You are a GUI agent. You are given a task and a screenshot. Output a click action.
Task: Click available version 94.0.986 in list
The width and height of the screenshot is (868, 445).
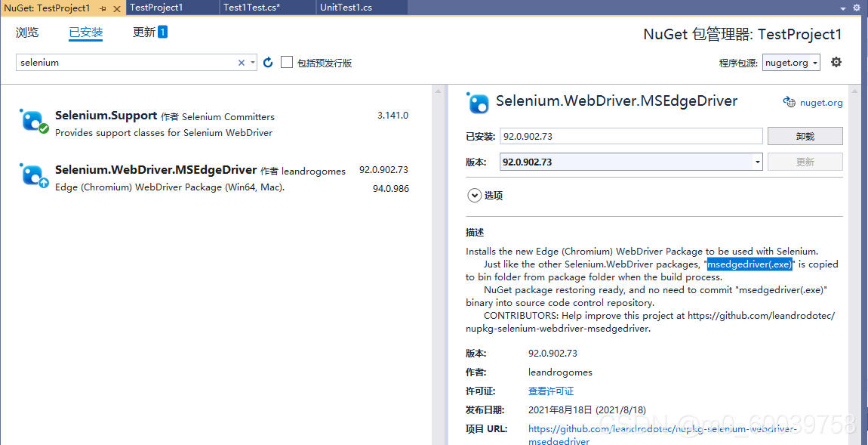[391, 189]
